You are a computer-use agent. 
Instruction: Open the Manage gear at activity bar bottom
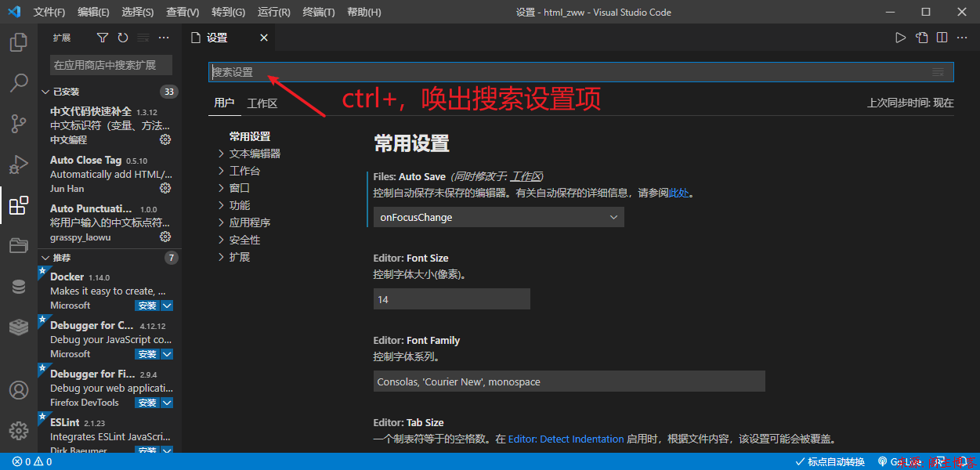[19, 431]
